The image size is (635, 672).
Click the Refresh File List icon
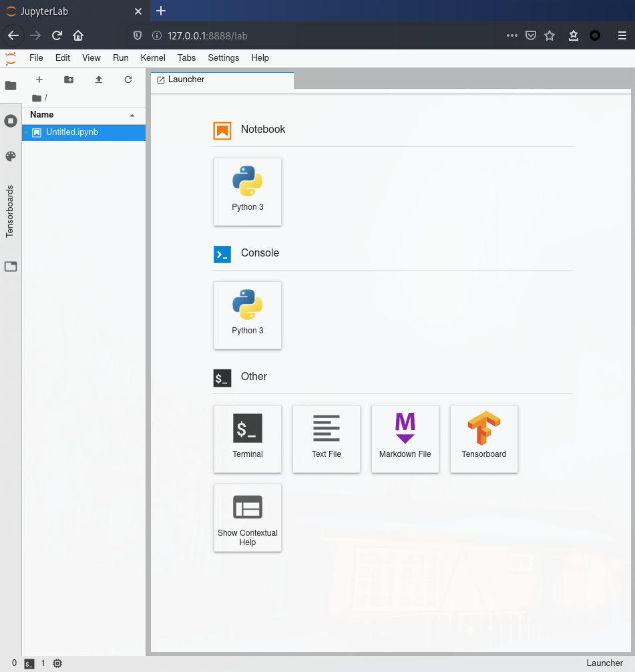click(x=128, y=79)
